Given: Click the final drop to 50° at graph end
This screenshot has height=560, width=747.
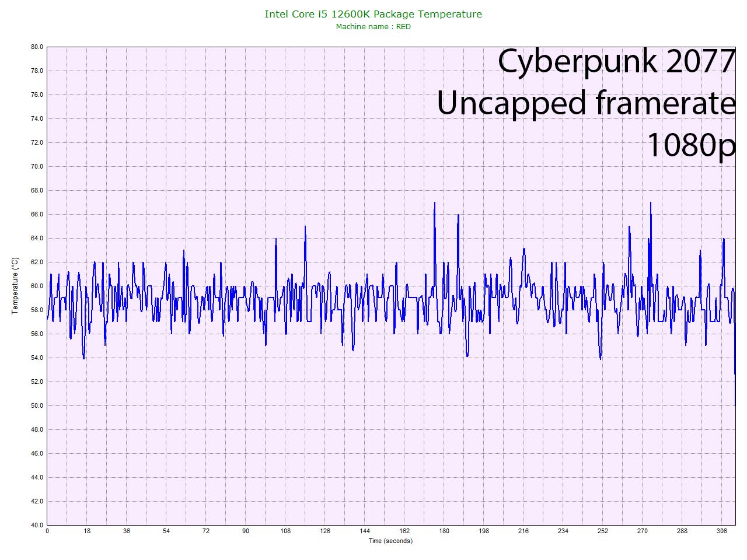Looking at the screenshot, I should click(x=735, y=404).
